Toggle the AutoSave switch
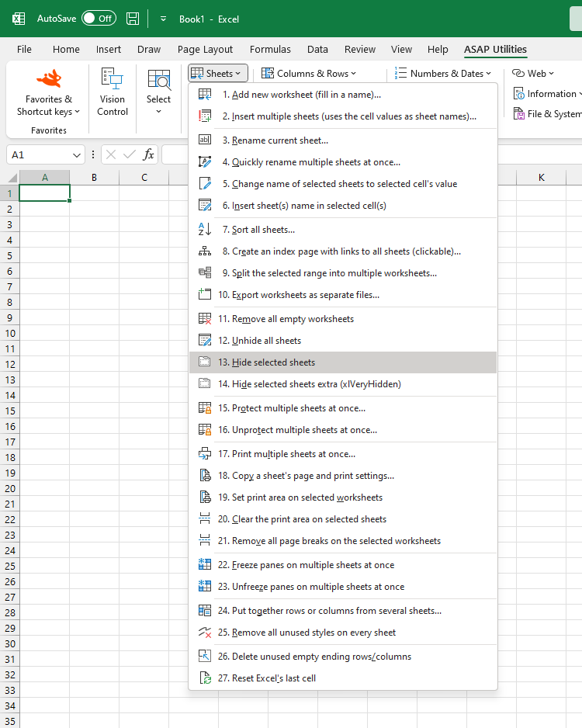Viewport: 582px width, 728px height. click(99, 19)
